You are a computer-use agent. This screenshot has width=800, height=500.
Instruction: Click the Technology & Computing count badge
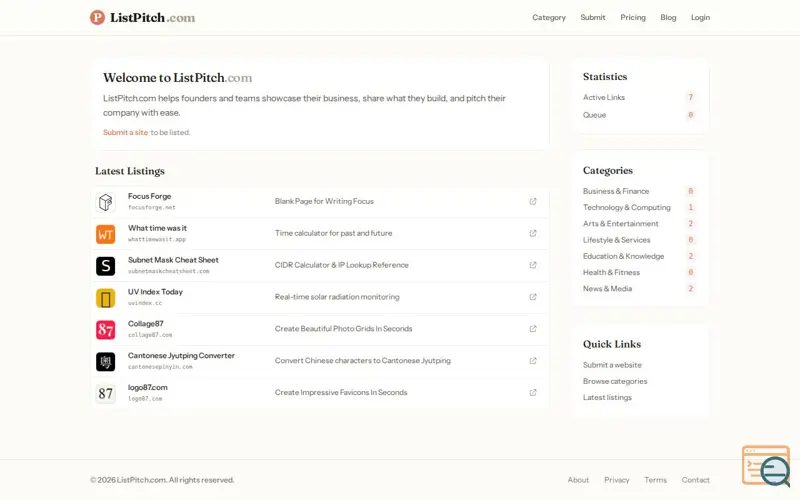coord(690,208)
